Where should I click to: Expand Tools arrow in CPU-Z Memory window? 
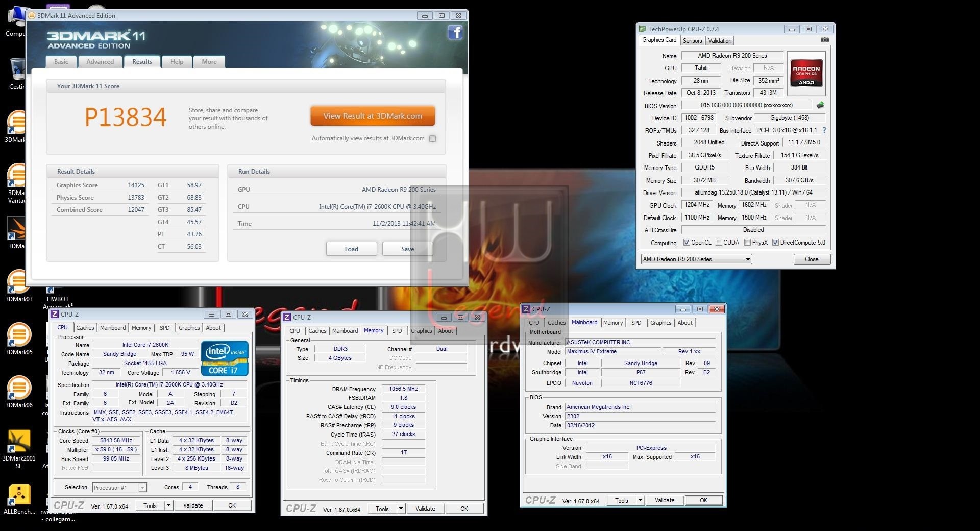(x=401, y=509)
